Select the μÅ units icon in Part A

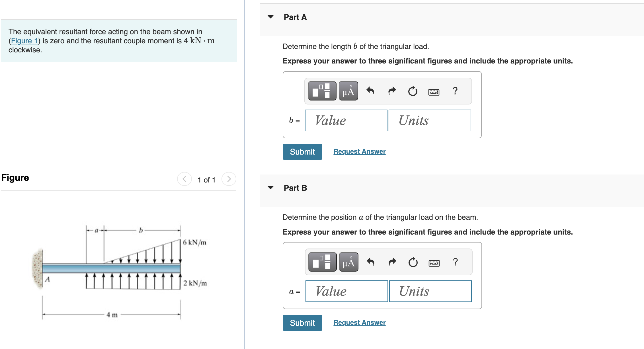click(348, 91)
